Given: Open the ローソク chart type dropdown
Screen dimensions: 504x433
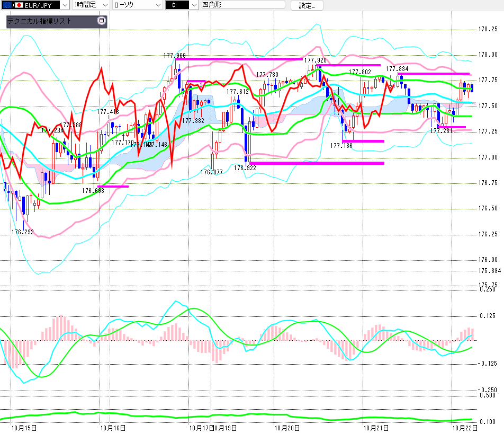Looking at the screenshot, I should 137,5.
